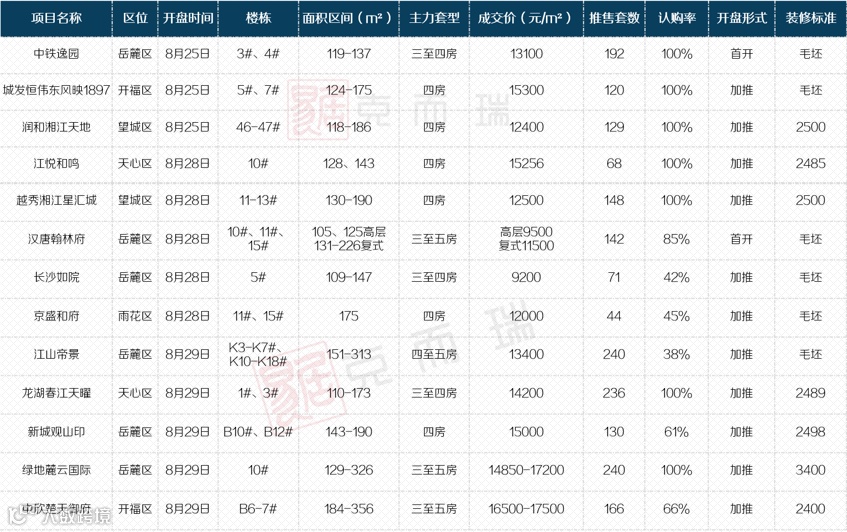Select the 主力套型 header cell
847x532 pixels.
[434, 18]
